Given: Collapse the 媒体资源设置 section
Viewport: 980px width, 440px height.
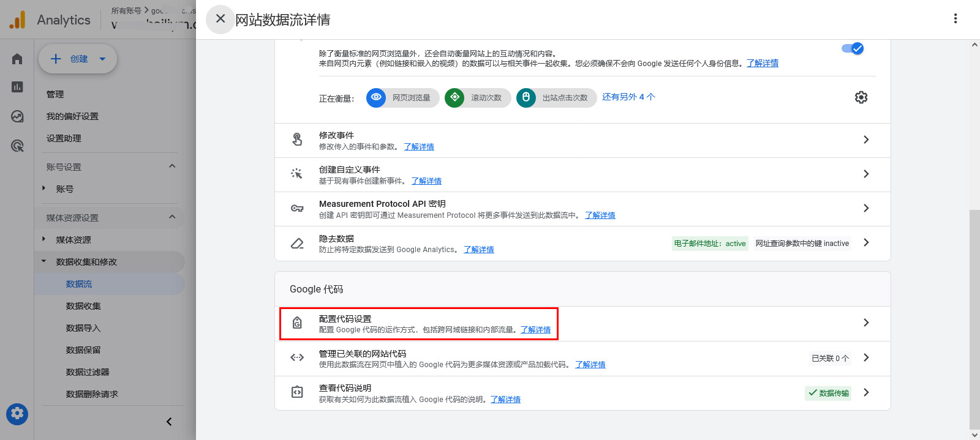Looking at the screenshot, I should (172, 217).
